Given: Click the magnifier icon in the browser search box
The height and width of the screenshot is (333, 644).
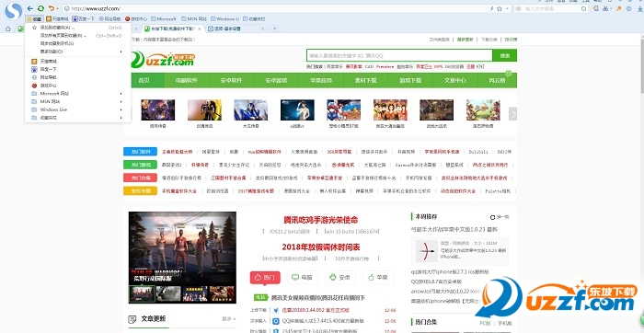Looking at the screenshot, I should [x=583, y=8].
